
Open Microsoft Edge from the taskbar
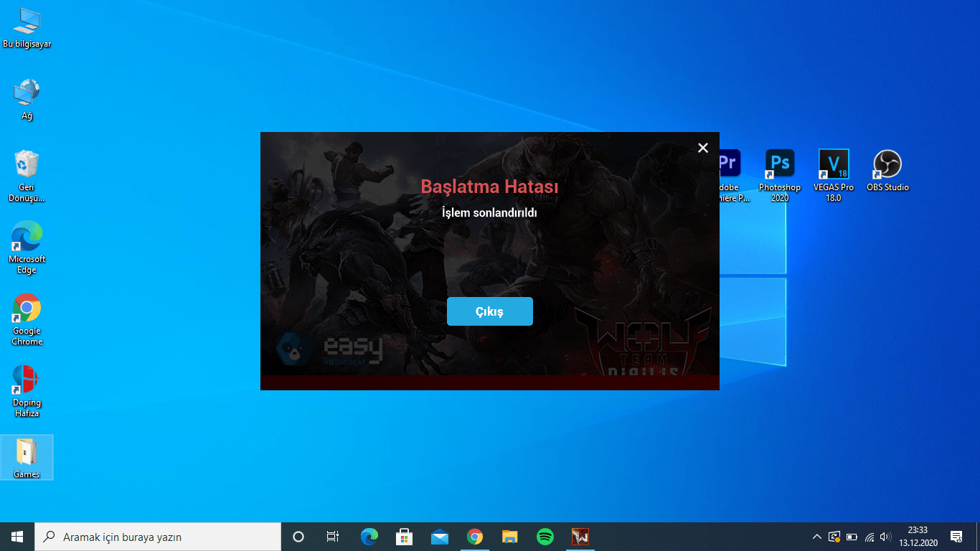pyautogui.click(x=369, y=537)
